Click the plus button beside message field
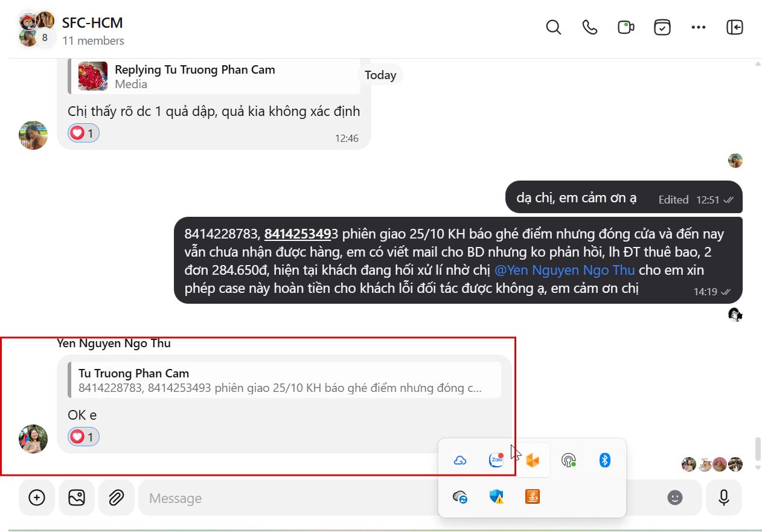This screenshot has height=532, width=762. pyautogui.click(x=37, y=498)
